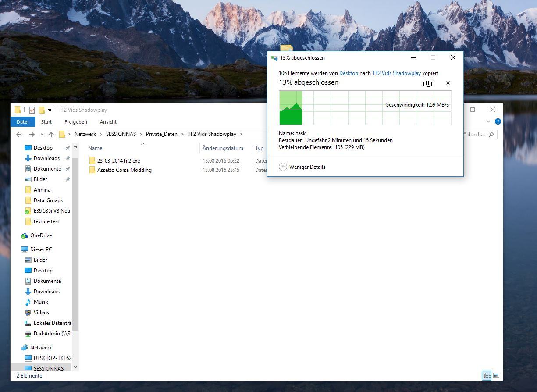537x392 pixels.
Task: Open Dokumente under Dieser PC
Action: (x=47, y=281)
